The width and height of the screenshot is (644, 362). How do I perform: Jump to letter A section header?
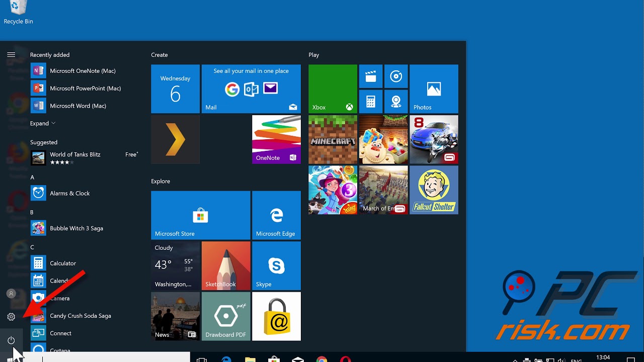pos(32,177)
